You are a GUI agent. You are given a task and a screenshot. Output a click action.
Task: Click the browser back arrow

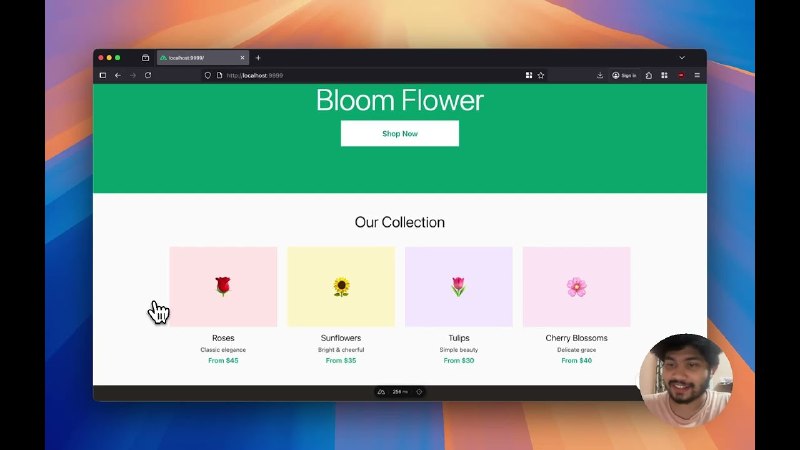(117, 75)
